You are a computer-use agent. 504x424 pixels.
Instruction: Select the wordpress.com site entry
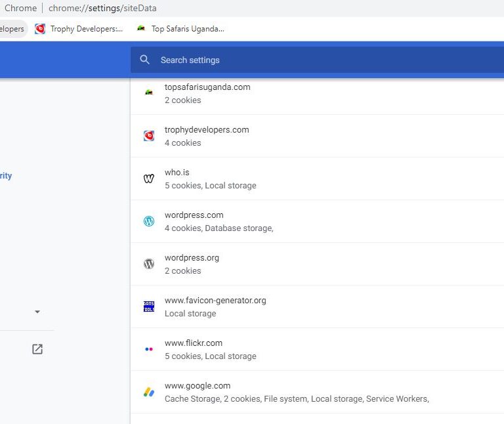pyautogui.click(x=317, y=221)
